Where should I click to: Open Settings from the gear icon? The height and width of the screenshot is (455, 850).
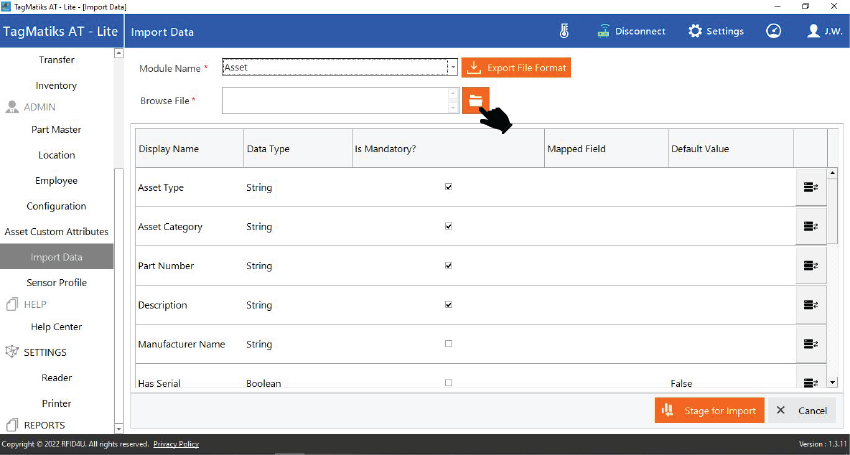click(695, 31)
